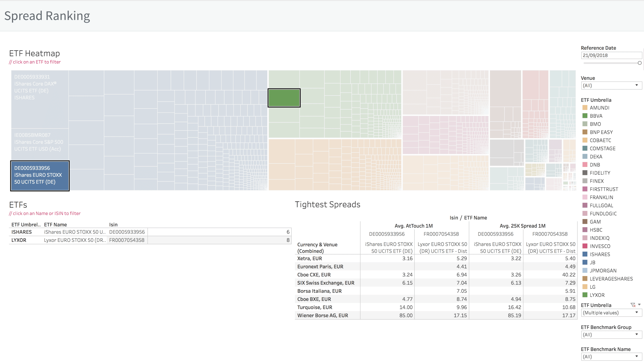This screenshot has width=644, height=364.
Task: Click the LYXOR legend color square
Action: [x=585, y=295]
